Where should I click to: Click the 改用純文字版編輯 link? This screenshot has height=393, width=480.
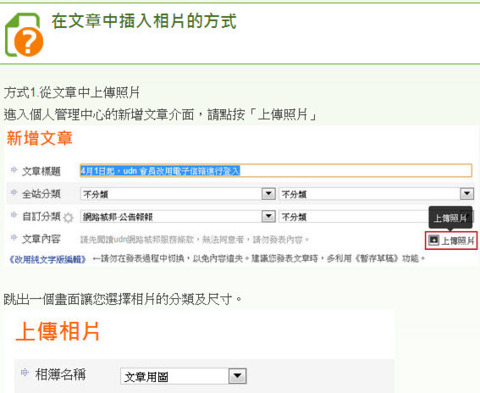coord(47,259)
